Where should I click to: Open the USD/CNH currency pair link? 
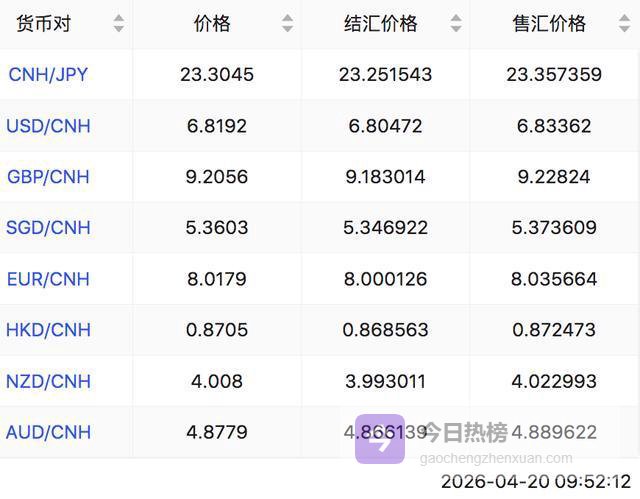pos(48,126)
